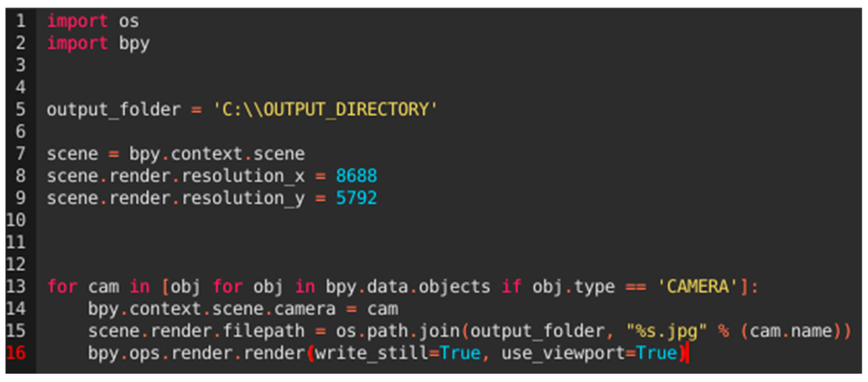
Task: Click True after write_still
Action: [460, 353]
